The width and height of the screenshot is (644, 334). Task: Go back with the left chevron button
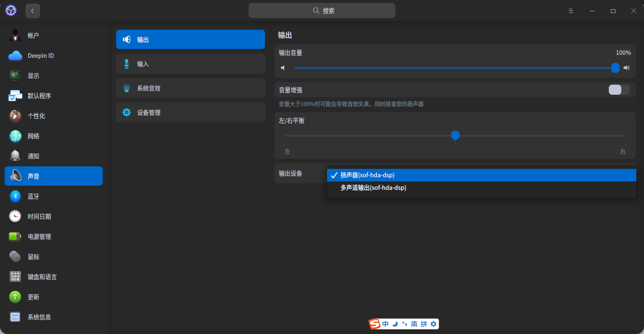(x=33, y=11)
